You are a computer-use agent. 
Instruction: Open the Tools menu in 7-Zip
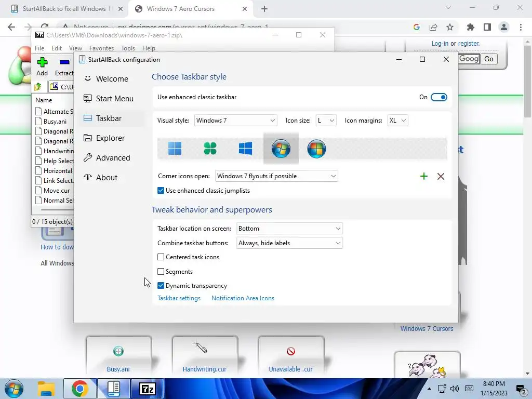click(x=128, y=48)
